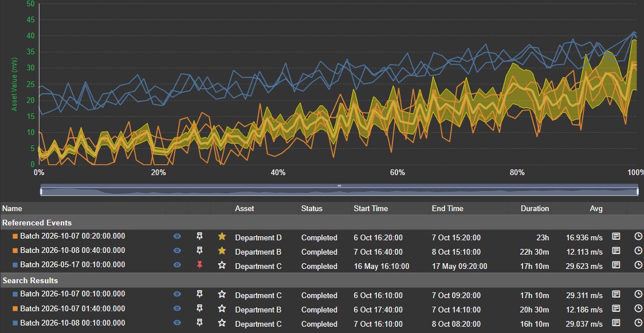644x333 pixels.
Task: Open notes for the 29.623 m/s batch
Action: [616, 265]
